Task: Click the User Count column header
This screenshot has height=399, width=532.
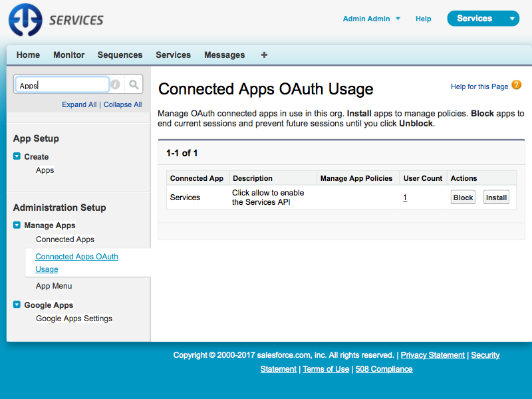Action: coord(423,178)
